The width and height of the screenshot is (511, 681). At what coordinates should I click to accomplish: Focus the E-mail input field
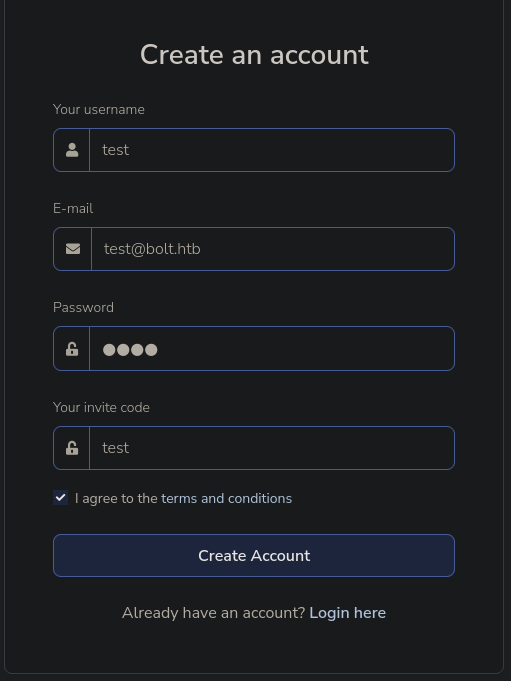273,249
